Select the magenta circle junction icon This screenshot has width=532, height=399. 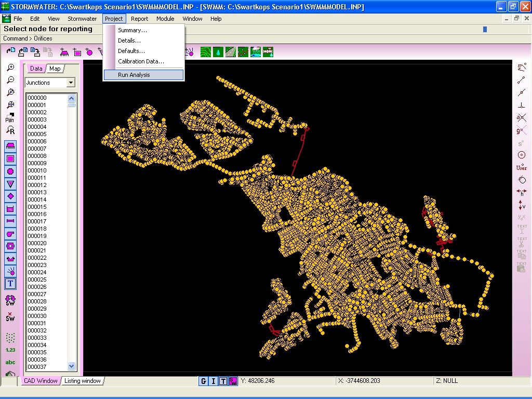click(10, 171)
